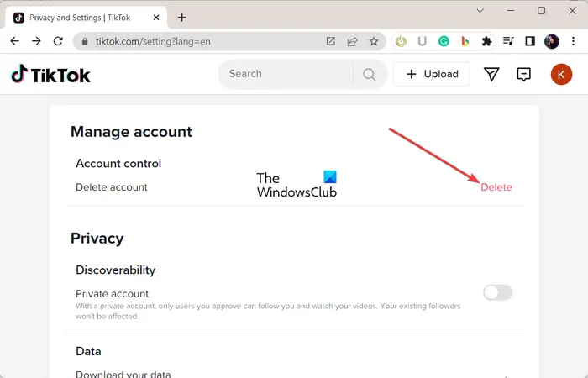Click the browser back arrow
This screenshot has width=588, height=378.
point(15,41)
